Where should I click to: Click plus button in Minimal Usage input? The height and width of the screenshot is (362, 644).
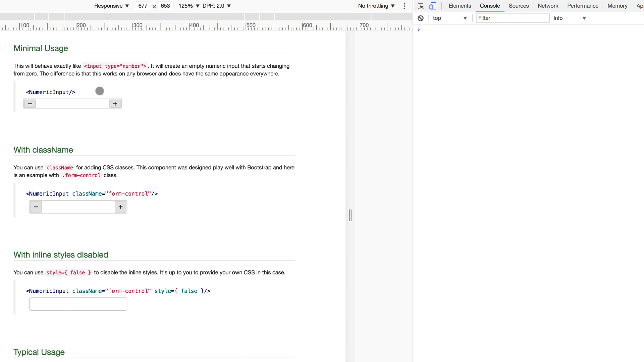coord(115,104)
